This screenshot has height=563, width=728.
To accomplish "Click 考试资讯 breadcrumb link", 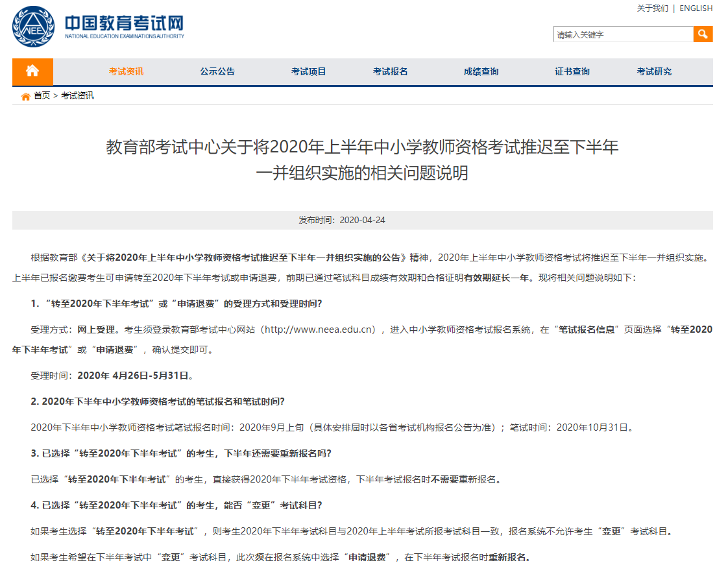I will (x=77, y=96).
